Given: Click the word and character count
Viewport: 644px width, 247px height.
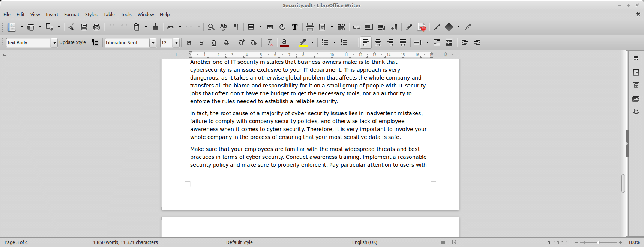Looking at the screenshot, I should click(125, 242).
